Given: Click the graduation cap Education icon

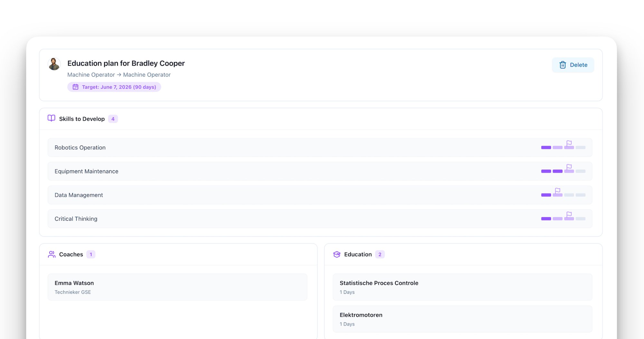Looking at the screenshot, I should 337,254.
